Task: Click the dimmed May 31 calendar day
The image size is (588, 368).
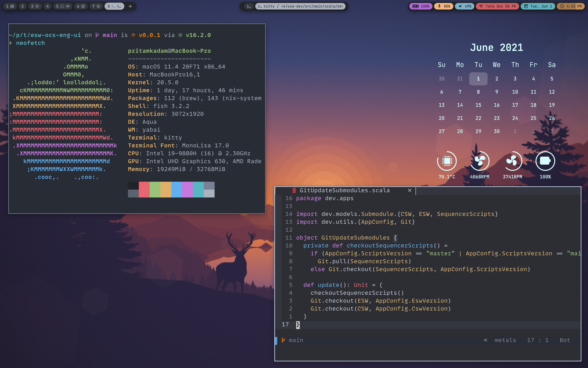Action: pyautogui.click(x=460, y=79)
